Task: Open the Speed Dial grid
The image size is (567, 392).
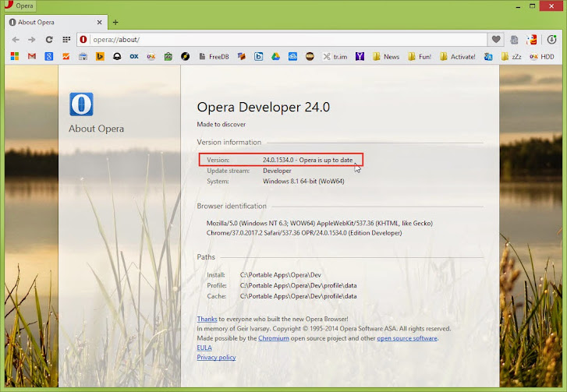Action: [x=66, y=40]
